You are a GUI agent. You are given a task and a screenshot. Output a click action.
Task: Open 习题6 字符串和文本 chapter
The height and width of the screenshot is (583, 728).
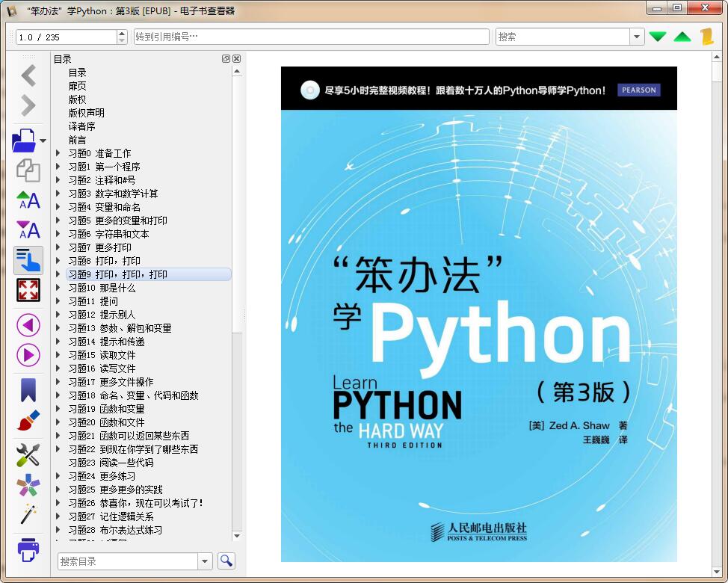pyautogui.click(x=108, y=233)
